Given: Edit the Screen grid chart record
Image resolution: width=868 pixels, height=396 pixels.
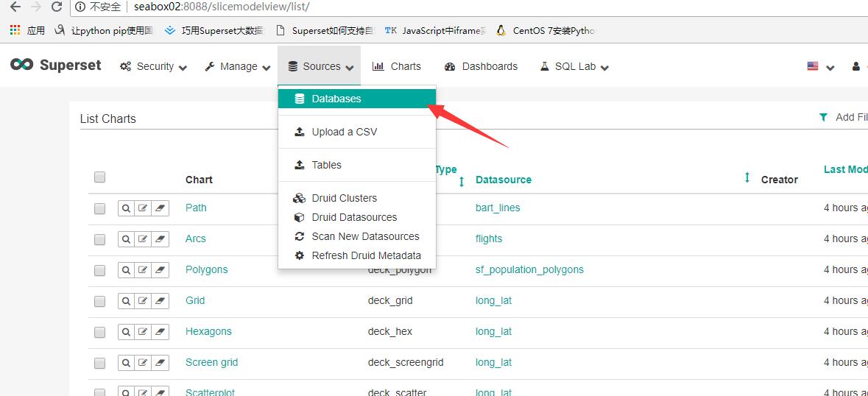Looking at the screenshot, I should click(x=143, y=363).
